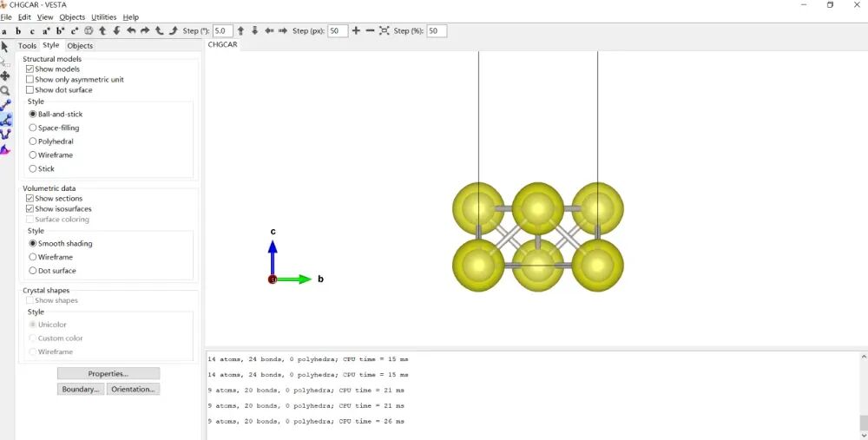Open the Edit menu
This screenshot has width=868, height=440.
[x=24, y=17]
